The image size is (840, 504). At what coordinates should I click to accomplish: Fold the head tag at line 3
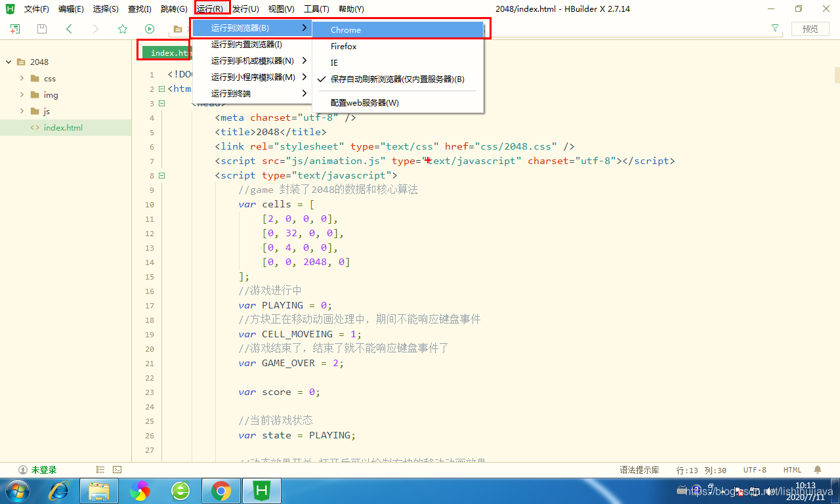(161, 103)
